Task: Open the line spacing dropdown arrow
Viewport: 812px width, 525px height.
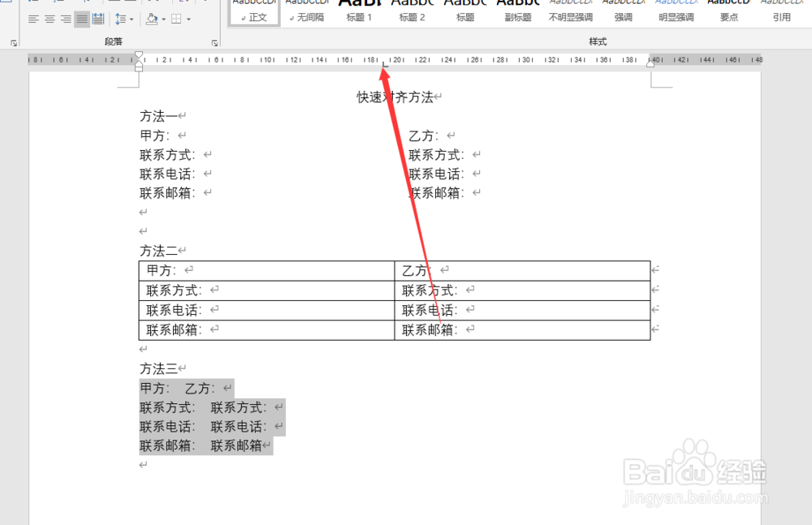Action: (x=132, y=19)
